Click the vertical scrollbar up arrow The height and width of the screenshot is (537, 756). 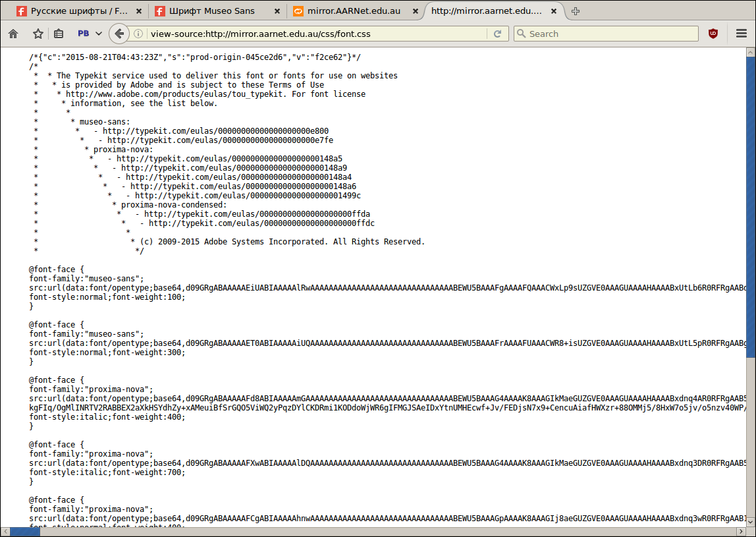pos(751,52)
